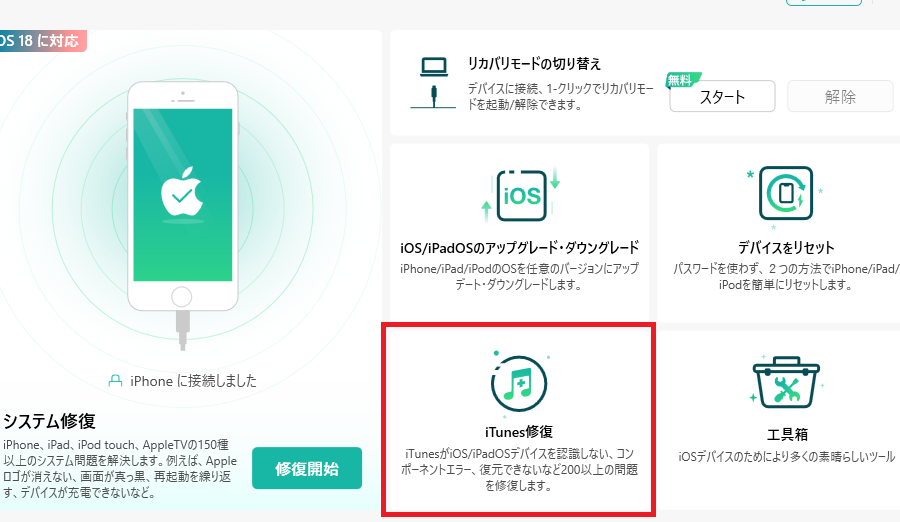Open the toolbox icon with wrench
The width and height of the screenshot is (900, 522).
click(x=785, y=384)
